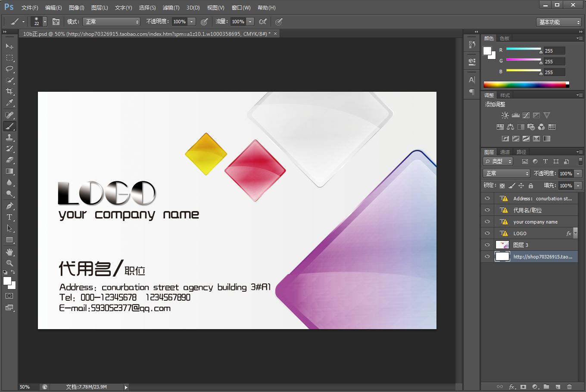Hide the bottom http://shop layer

tap(487, 256)
